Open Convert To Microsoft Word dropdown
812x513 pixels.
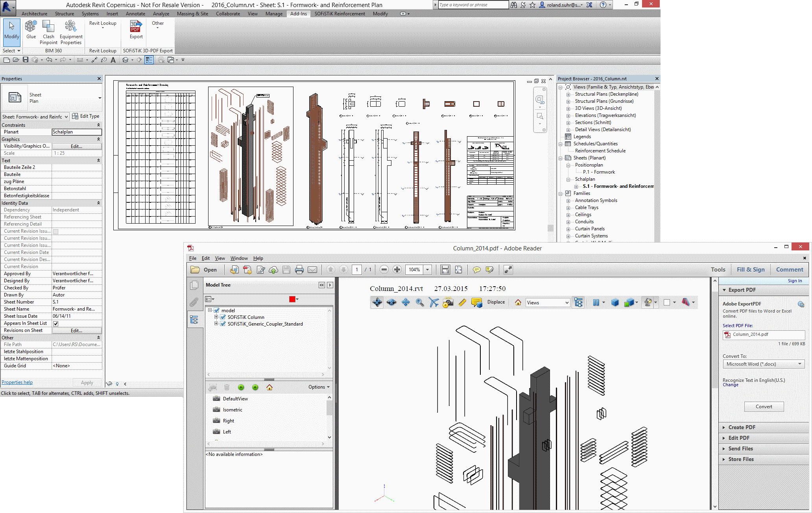point(764,364)
